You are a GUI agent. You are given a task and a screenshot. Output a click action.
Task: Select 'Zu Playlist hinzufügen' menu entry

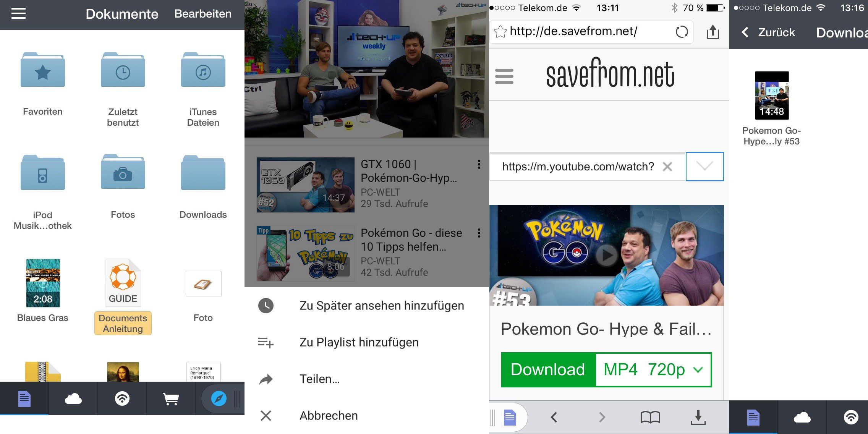click(x=358, y=342)
